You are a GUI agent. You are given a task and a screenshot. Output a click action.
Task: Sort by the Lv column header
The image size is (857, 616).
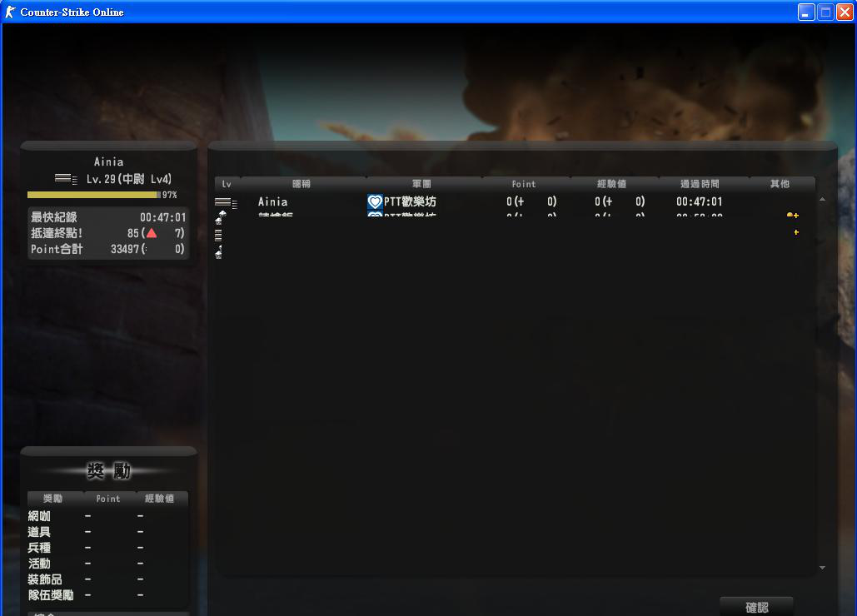[227, 184]
